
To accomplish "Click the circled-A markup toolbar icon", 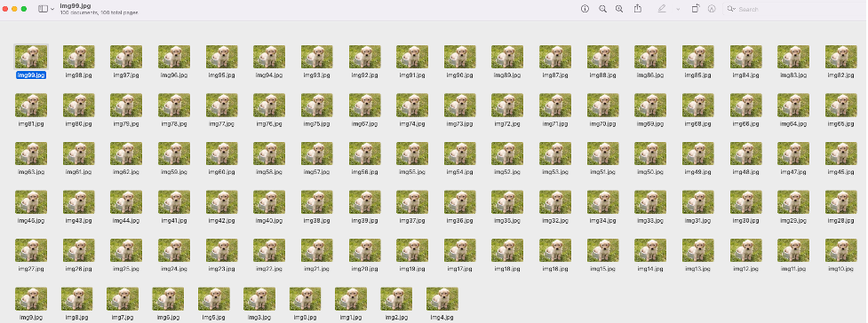I will coord(712,9).
